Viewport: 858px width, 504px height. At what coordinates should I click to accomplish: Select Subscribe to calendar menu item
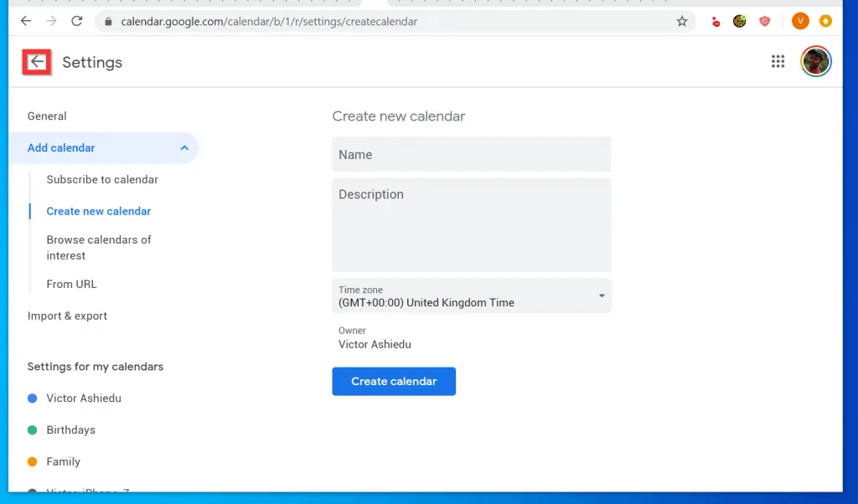(x=102, y=179)
